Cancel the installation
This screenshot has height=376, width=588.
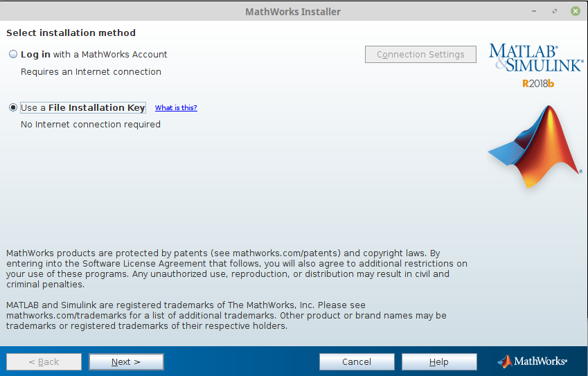pyautogui.click(x=357, y=362)
